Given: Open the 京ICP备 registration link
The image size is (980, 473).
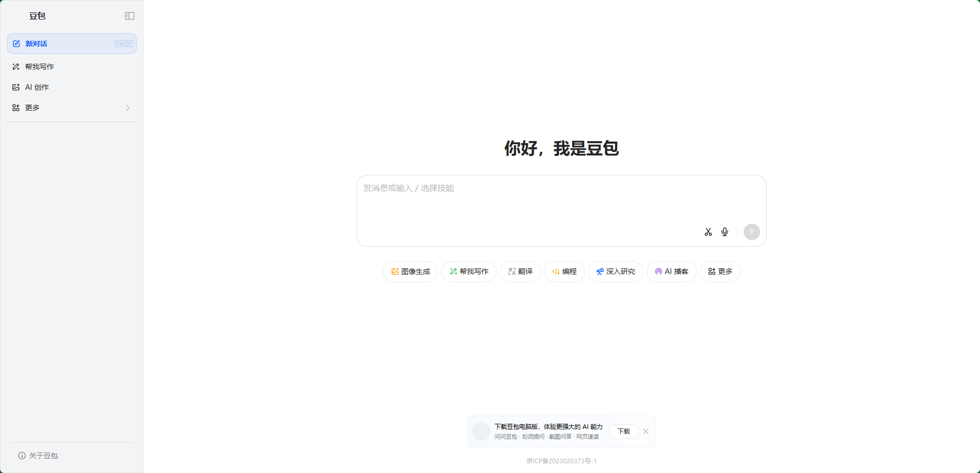Looking at the screenshot, I should tap(561, 461).
